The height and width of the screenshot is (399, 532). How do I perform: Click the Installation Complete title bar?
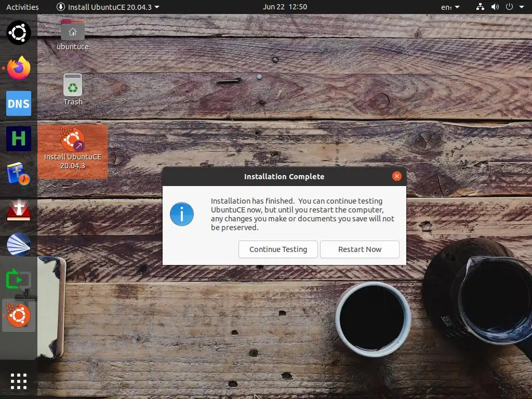click(x=284, y=177)
